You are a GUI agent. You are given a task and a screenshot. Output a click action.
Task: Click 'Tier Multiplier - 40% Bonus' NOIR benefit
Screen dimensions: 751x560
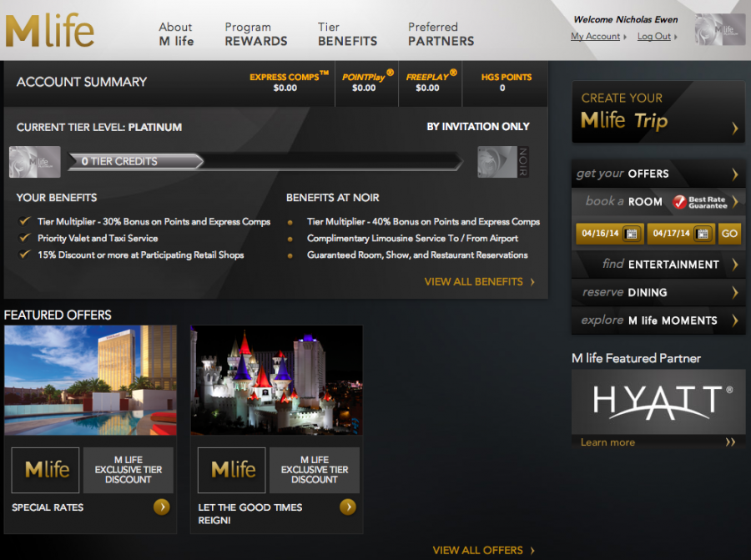[x=423, y=222]
